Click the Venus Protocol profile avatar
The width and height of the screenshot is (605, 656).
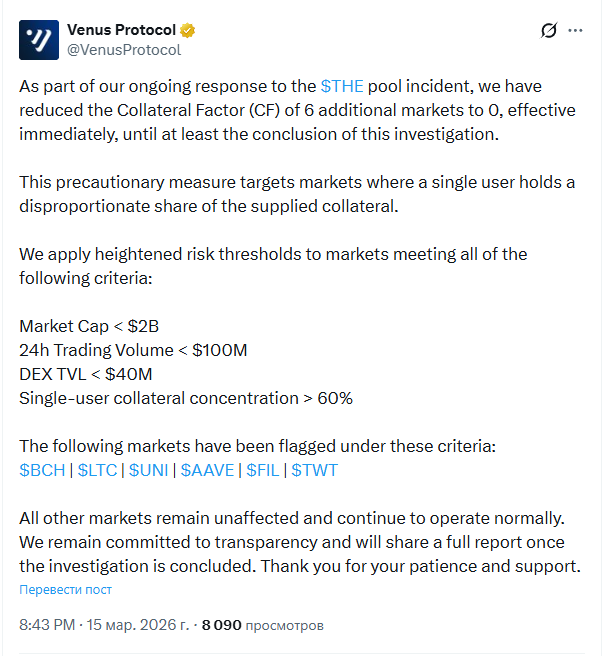[x=39, y=39]
